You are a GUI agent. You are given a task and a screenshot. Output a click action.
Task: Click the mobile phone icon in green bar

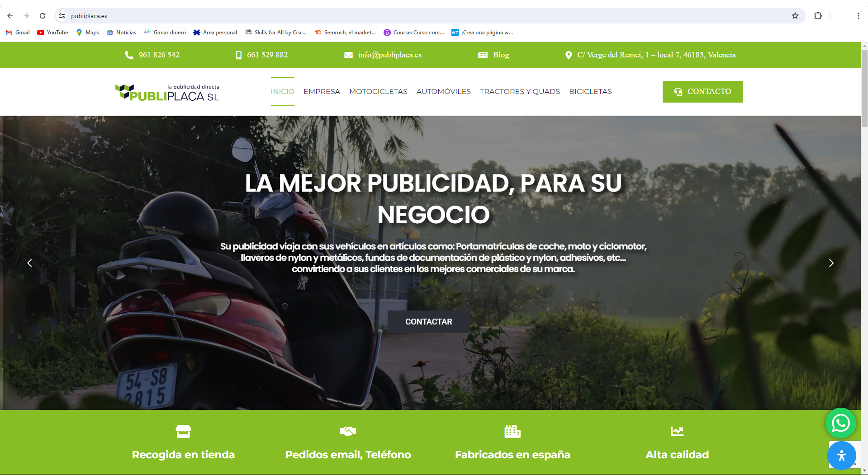tap(238, 55)
